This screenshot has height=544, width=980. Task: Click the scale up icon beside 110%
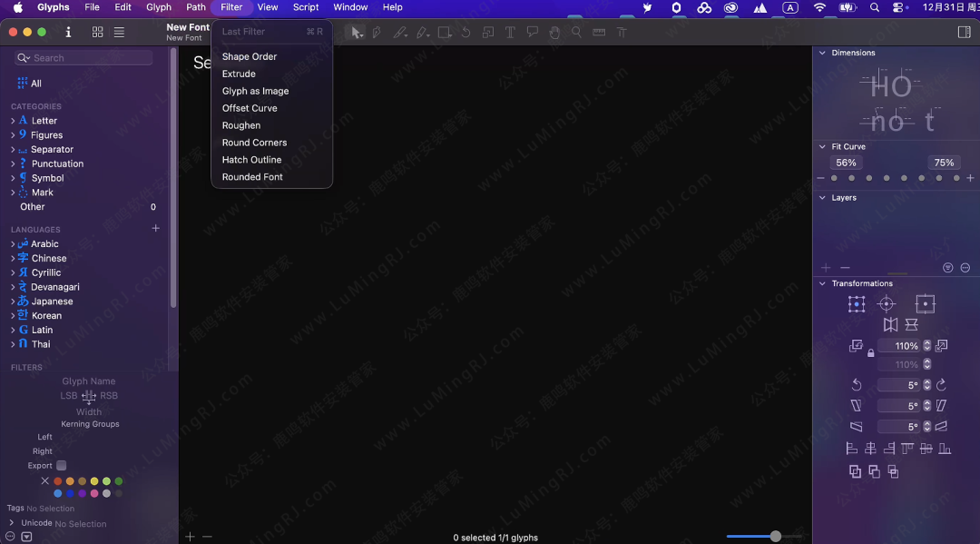[x=942, y=345]
